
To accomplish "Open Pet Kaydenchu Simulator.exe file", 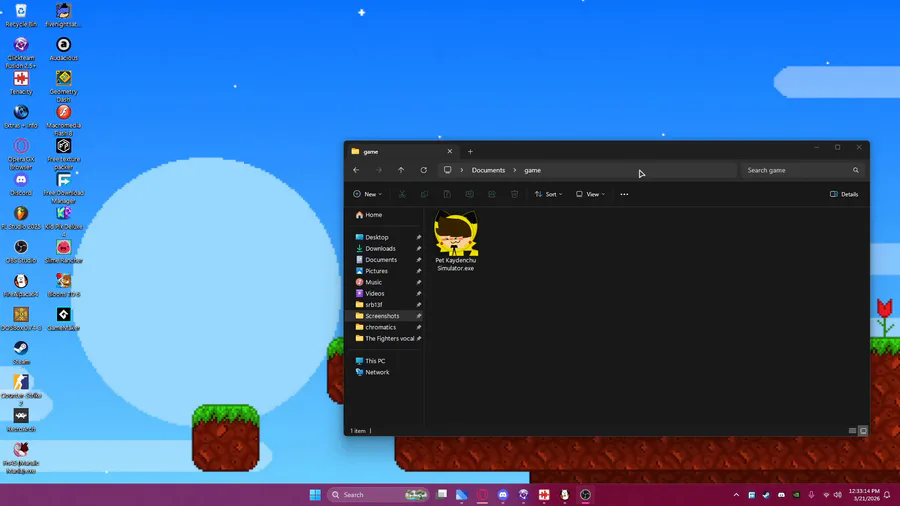I will (x=455, y=241).
